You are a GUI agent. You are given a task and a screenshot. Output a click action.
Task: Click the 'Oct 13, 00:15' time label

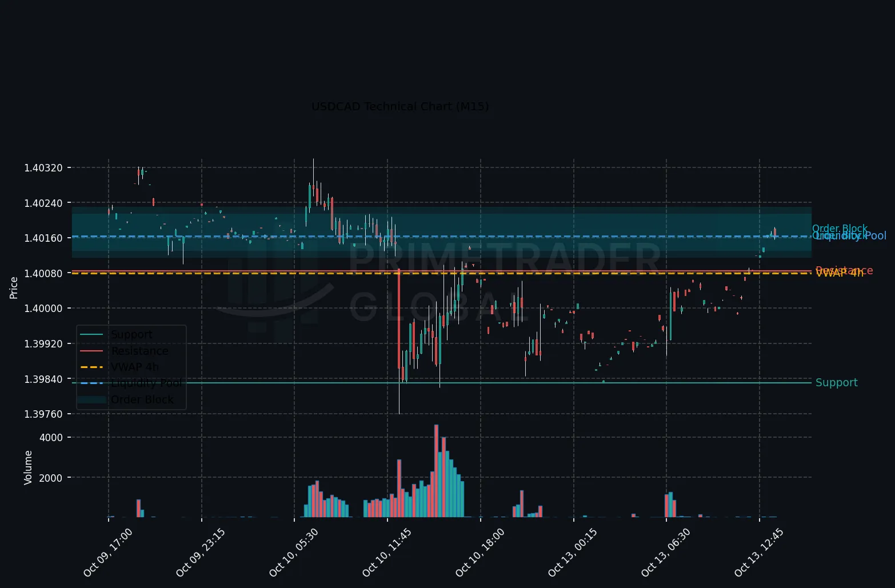pyautogui.click(x=573, y=553)
